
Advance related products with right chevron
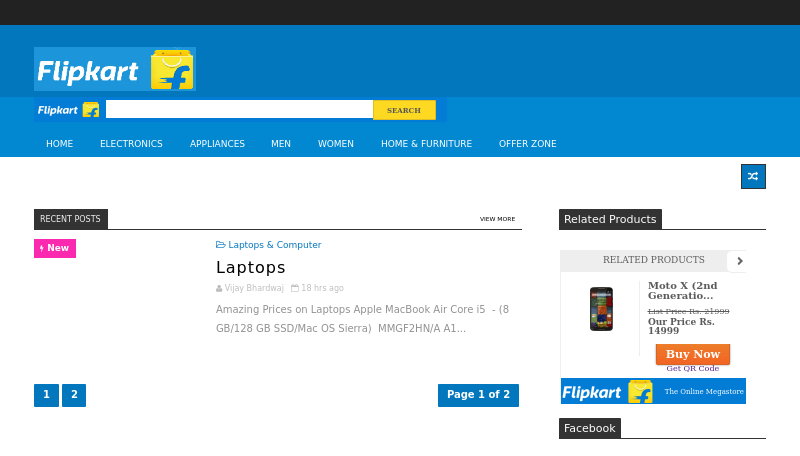coord(740,261)
